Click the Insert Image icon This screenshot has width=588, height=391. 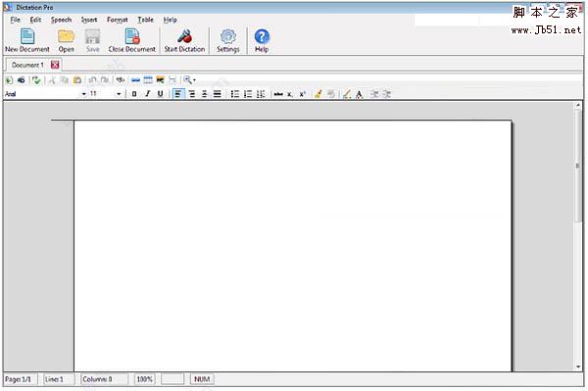tap(160, 79)
